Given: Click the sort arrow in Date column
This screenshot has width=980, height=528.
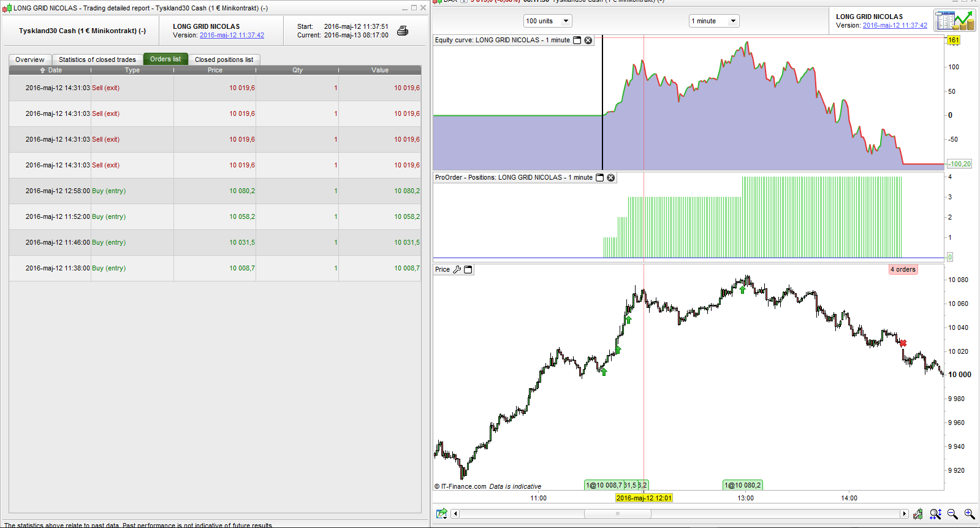Looking at the screenshot, I should click(x=43, y=71).
